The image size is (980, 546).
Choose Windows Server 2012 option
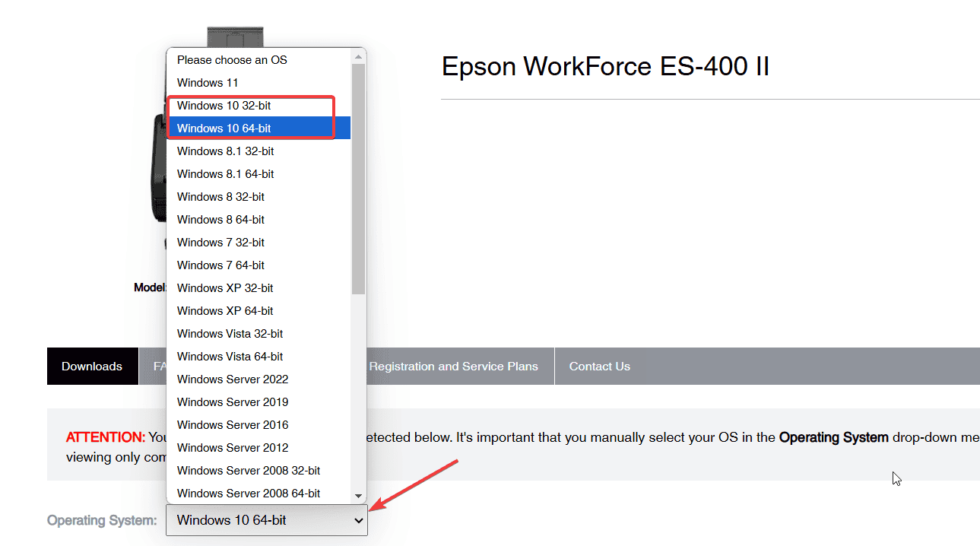point(259,448)
